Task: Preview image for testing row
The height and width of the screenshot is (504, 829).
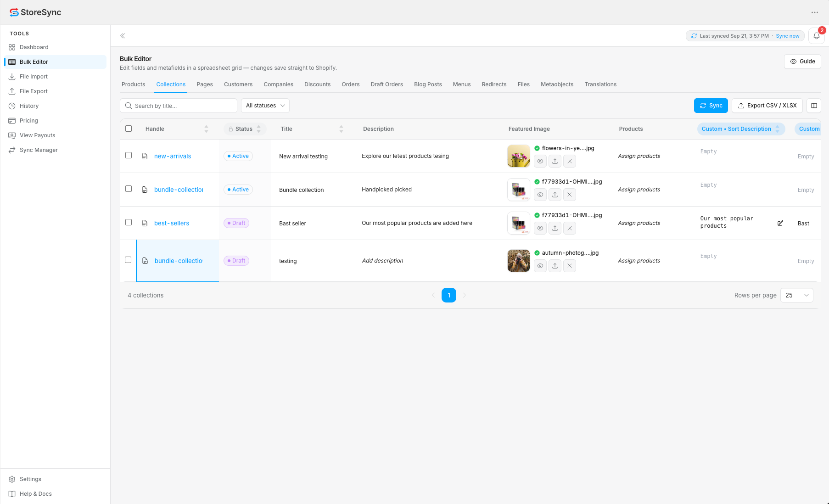Action: coord(540,266)
